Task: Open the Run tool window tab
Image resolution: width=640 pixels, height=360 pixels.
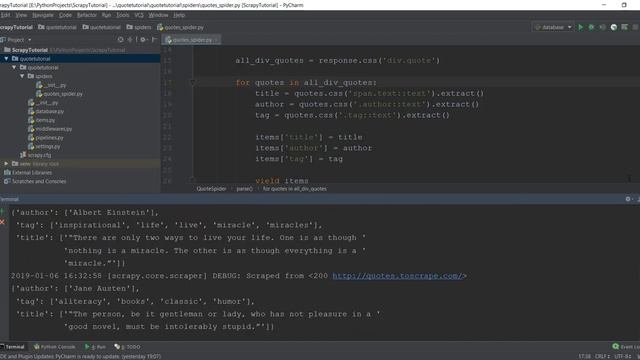Action: click(x=95, y=347)
